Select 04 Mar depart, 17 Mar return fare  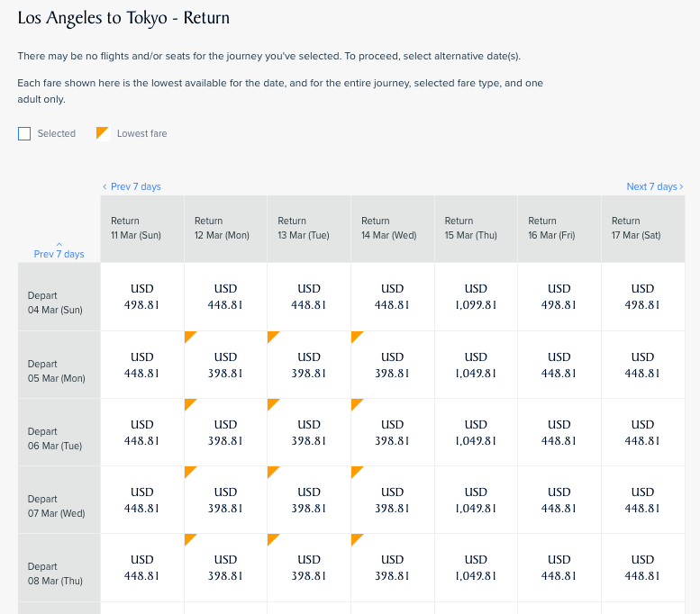point(642,297)
